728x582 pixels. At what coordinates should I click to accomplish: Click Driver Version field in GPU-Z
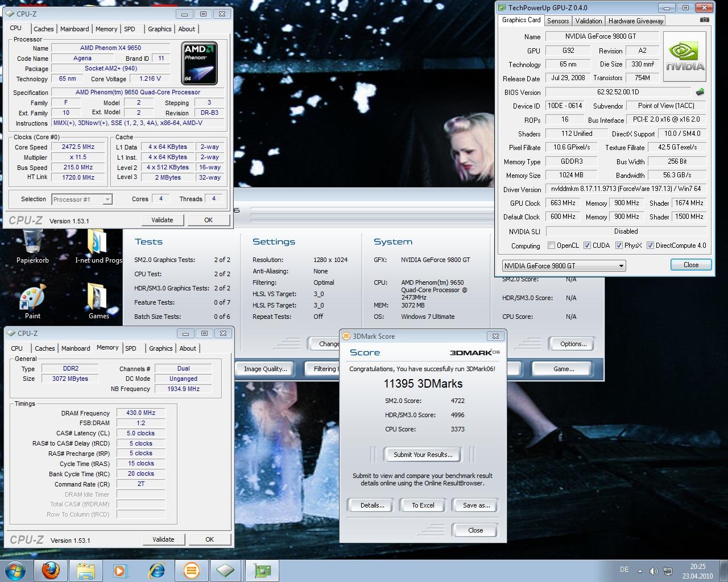[x=626, y=189]
